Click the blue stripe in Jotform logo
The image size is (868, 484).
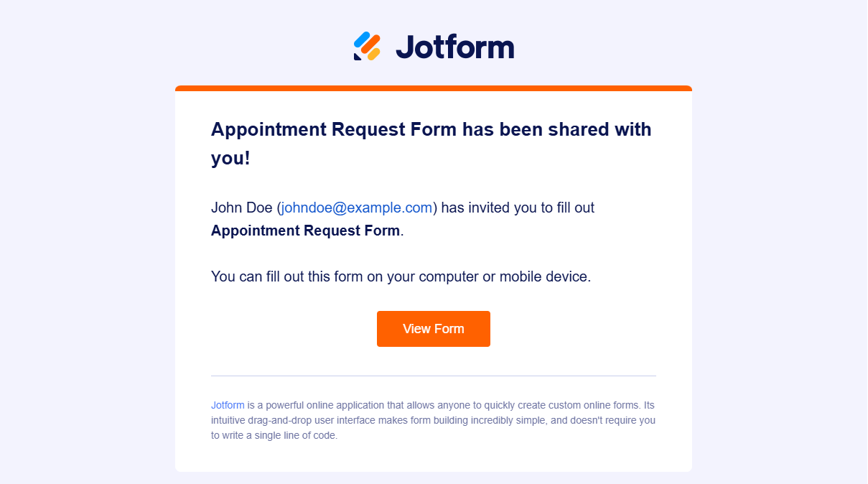point(362,38)
